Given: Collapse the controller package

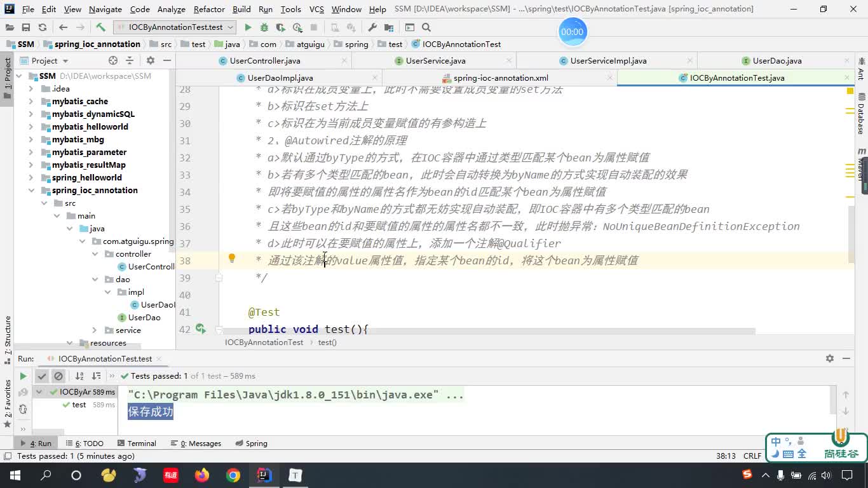Looking at the screenshot, I should (x=95, y=254).
